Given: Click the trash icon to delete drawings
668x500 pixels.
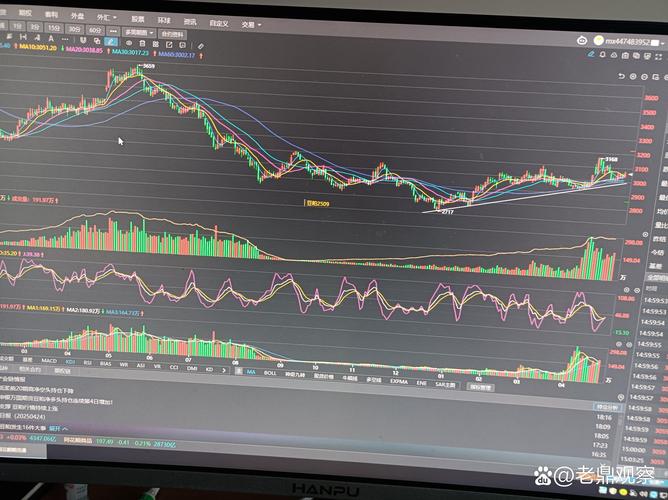Looking at the screenshot, I should click(x=142, y=43).
